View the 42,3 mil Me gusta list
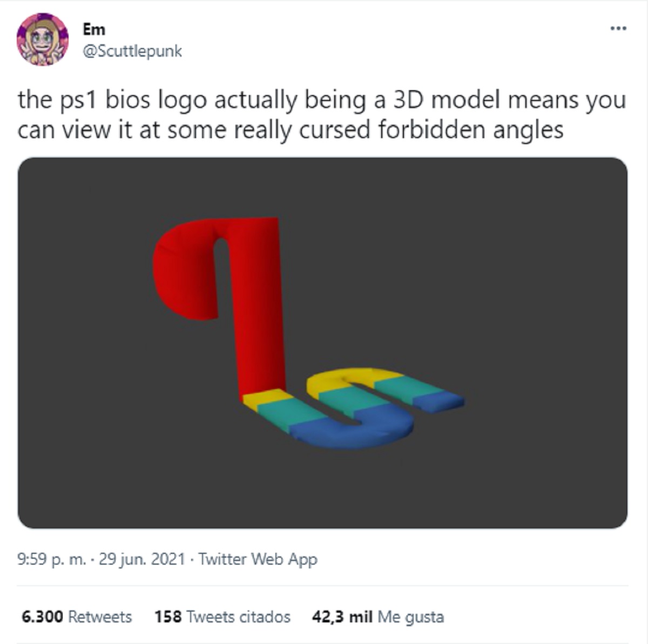The width and height of the screenshot is (648, 644). click(x=377, y=616)
